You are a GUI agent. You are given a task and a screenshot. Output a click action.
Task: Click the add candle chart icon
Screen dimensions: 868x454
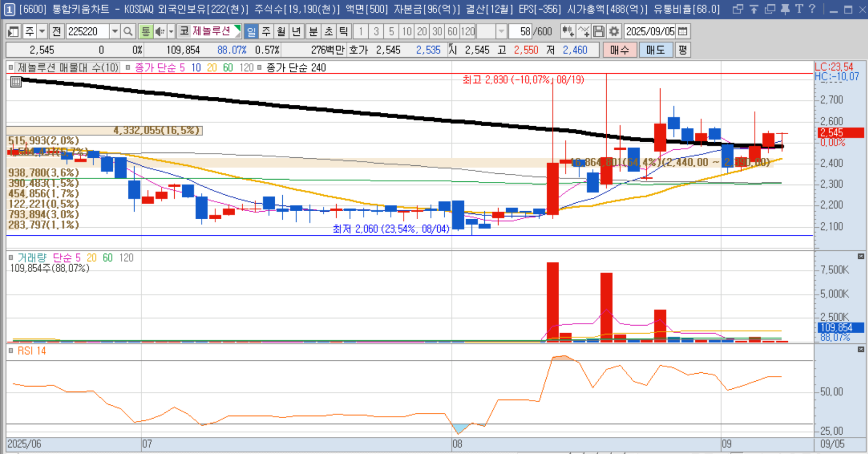tap(568, 32)
